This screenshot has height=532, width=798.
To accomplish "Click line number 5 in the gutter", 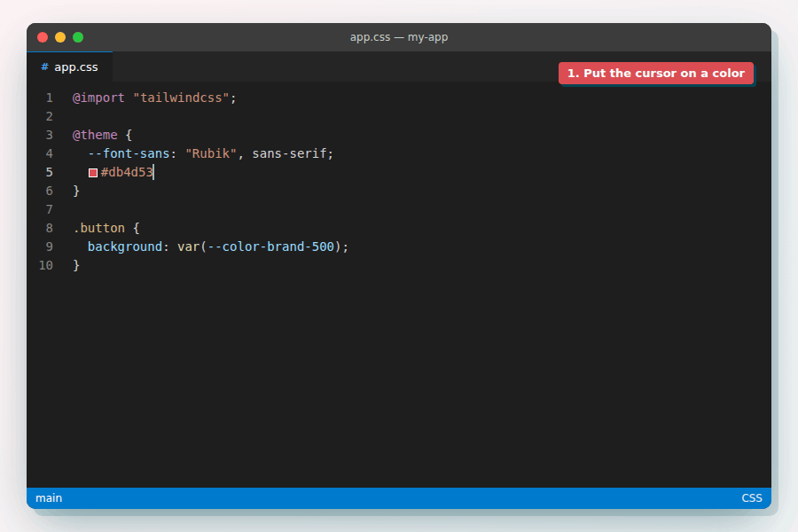I will pos(50,173).
